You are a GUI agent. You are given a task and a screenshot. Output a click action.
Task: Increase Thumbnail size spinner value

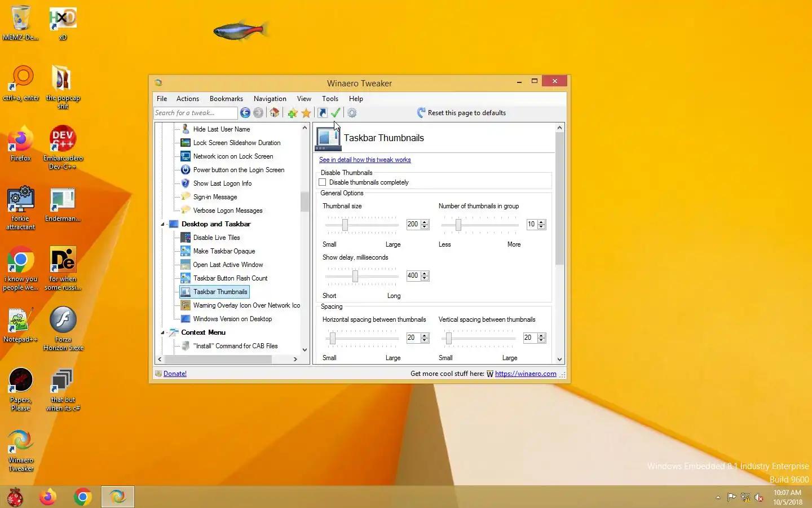tap(425, 222)
